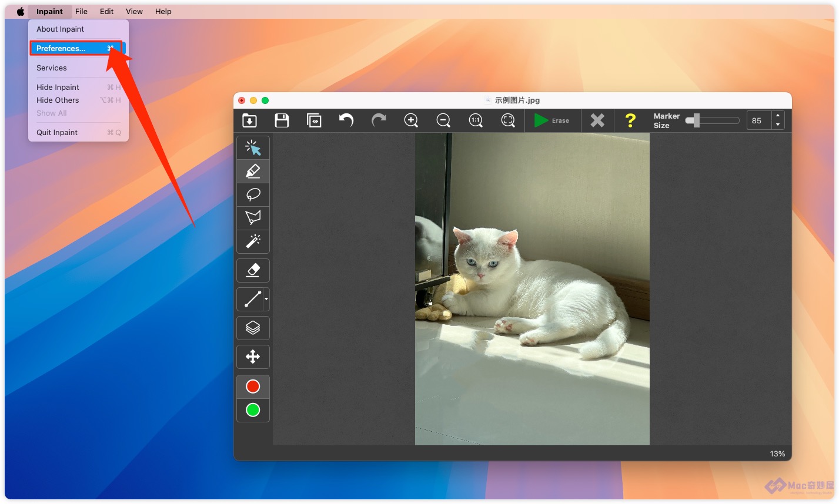Select the Polygonal lasso tool
839x504 pixels.
(253, 218)
